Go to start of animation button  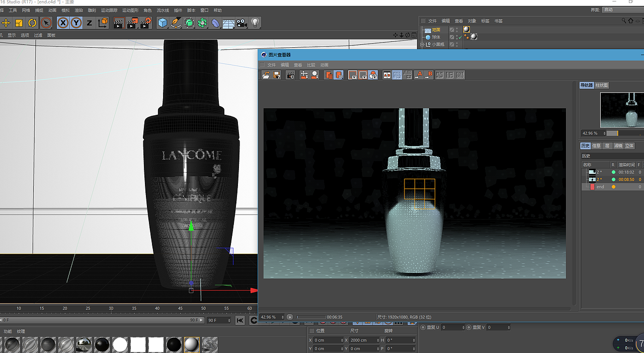(x=240, y=320)
